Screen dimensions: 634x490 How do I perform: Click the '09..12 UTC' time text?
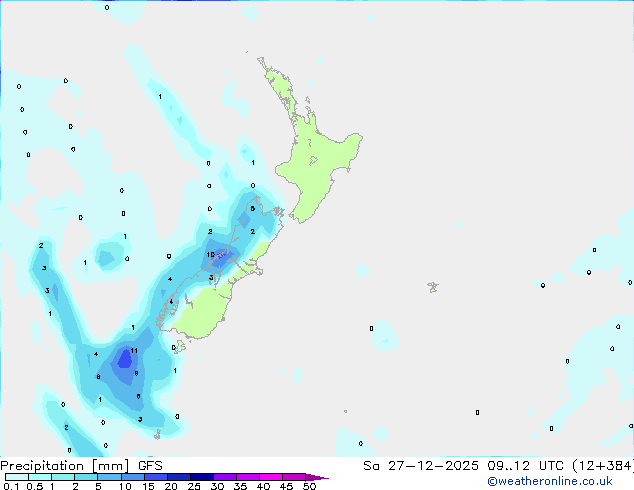pyautogui.click(x=525, y=466)
